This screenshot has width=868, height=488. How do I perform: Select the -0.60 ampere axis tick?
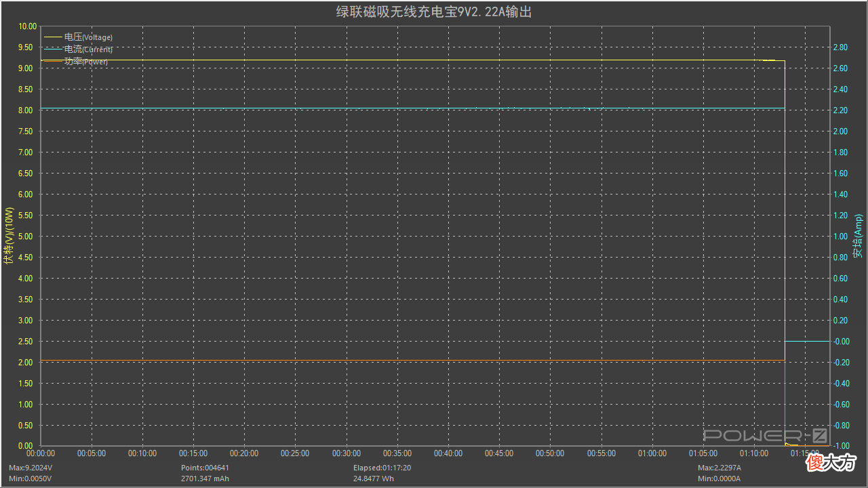[x=840, y=405]
